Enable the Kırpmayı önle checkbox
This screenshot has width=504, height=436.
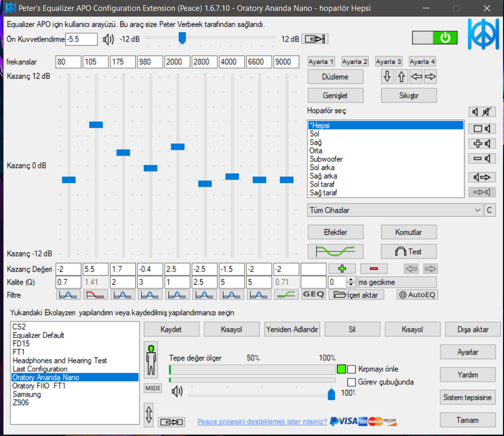click(x=352, y=369)
